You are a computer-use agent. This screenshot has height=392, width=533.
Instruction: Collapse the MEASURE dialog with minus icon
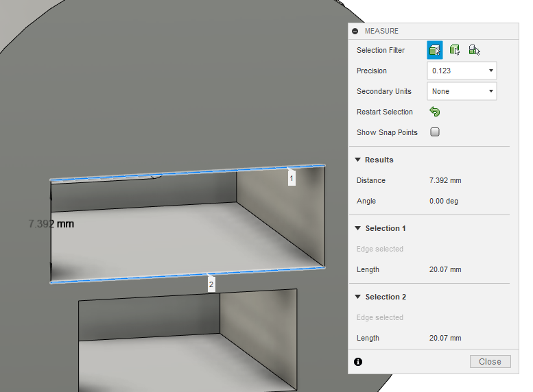pyautogui.click(x=355, y=31)
